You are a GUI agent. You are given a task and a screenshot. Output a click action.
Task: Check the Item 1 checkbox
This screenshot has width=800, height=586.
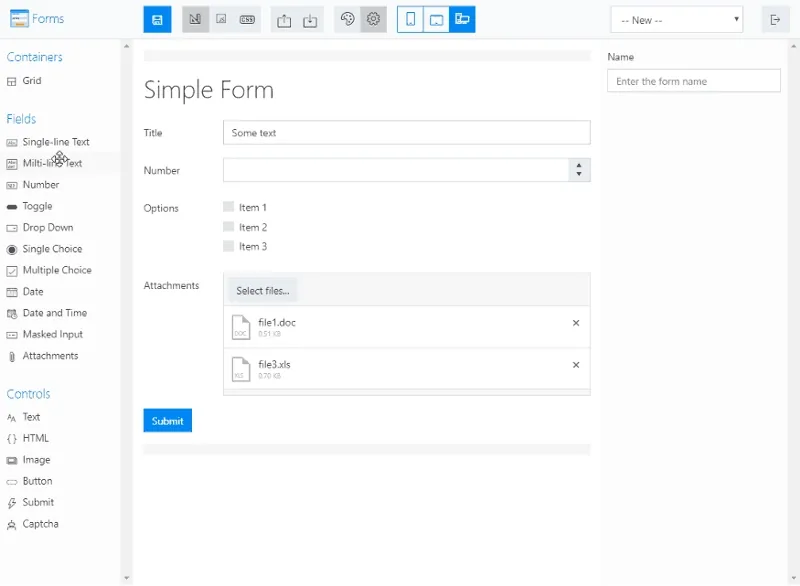click(229, 207)
